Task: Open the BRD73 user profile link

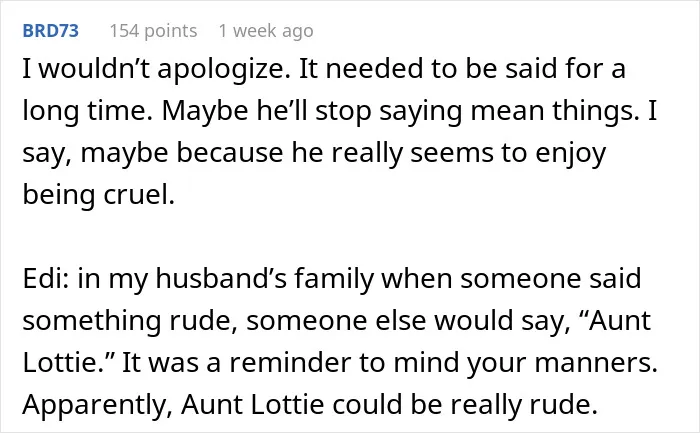Action: 50,31
